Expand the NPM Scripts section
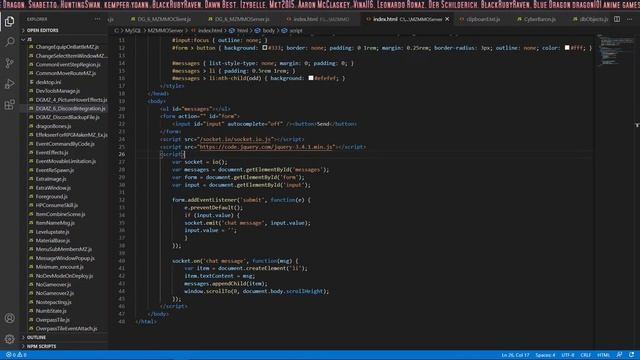The width and height of the screenshot is (640, 360). 41,347
